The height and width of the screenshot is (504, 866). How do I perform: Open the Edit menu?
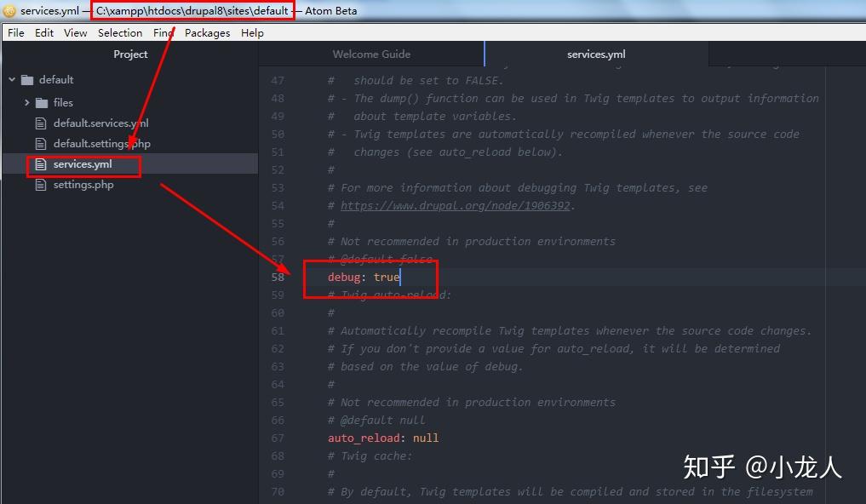(44, 33)
